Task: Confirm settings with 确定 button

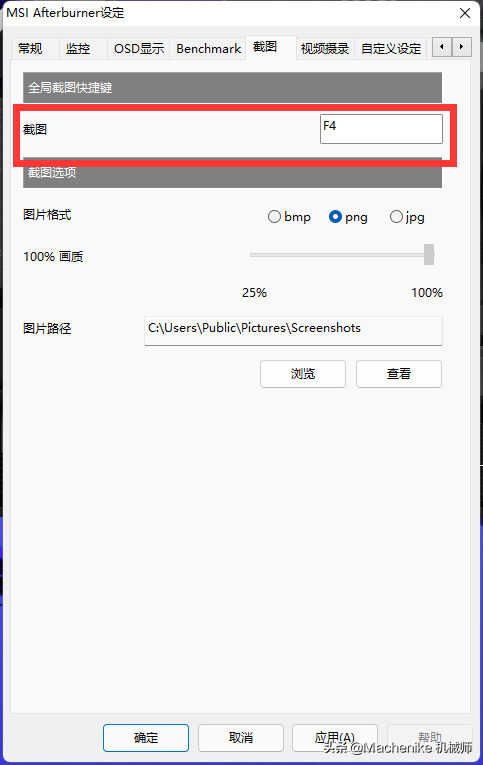Action: [x=146, y=738]
